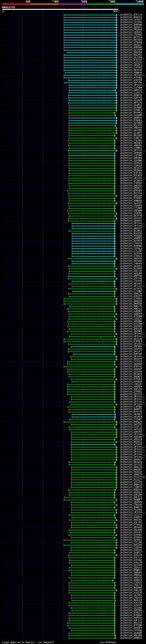
Task: Select the UniRef100_B9GMQ4 label
Action: [x=131, y=52]
